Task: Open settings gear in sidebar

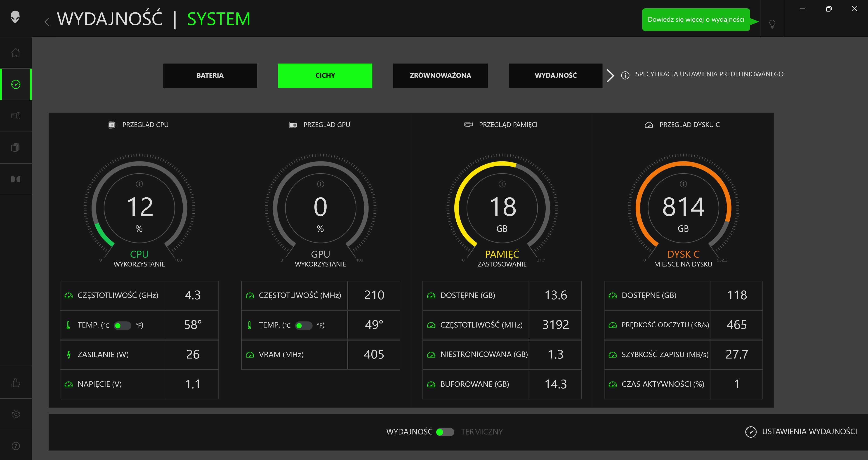Action: click(x=16, y=414)
